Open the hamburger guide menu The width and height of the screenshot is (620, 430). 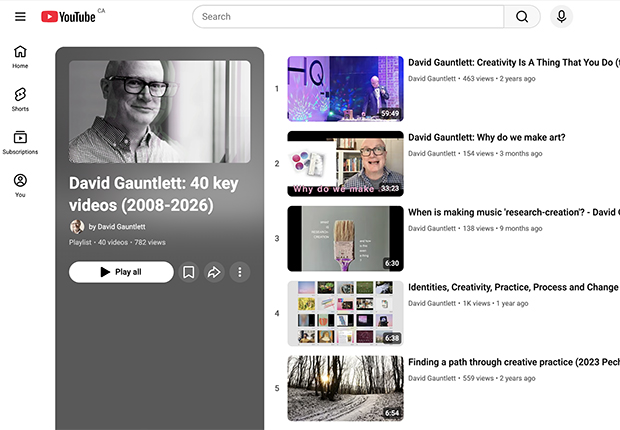tap(20, 17)
